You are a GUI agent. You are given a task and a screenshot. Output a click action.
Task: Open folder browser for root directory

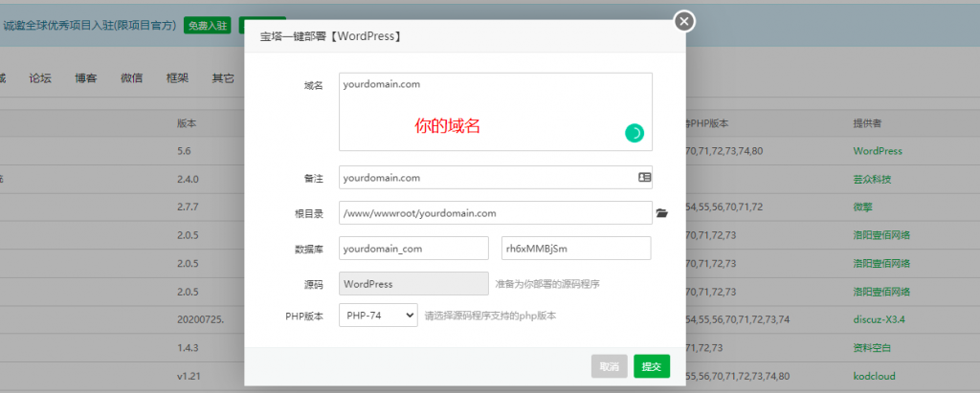coord(662,213)
